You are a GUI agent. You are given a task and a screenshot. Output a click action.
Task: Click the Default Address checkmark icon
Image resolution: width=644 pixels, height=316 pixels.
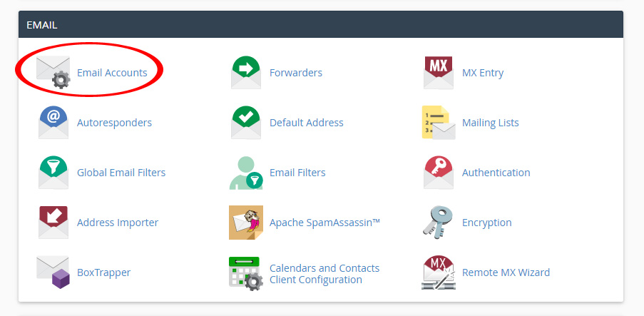point(246,123)
